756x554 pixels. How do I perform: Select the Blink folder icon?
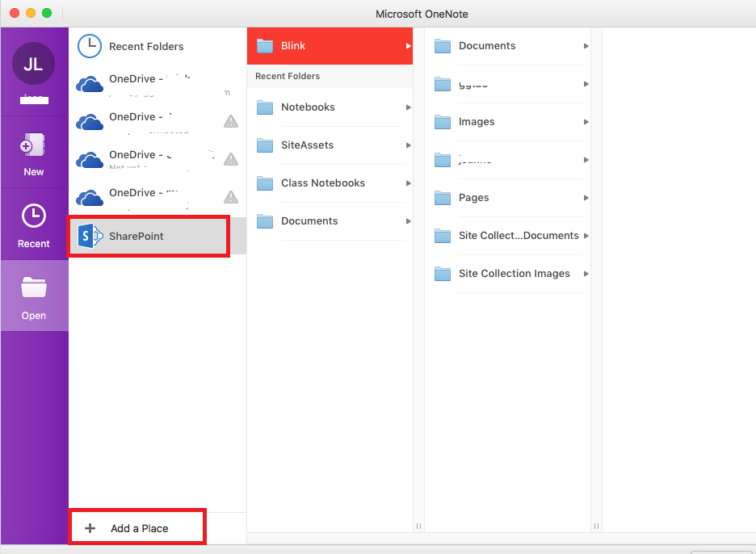[265, 46]
